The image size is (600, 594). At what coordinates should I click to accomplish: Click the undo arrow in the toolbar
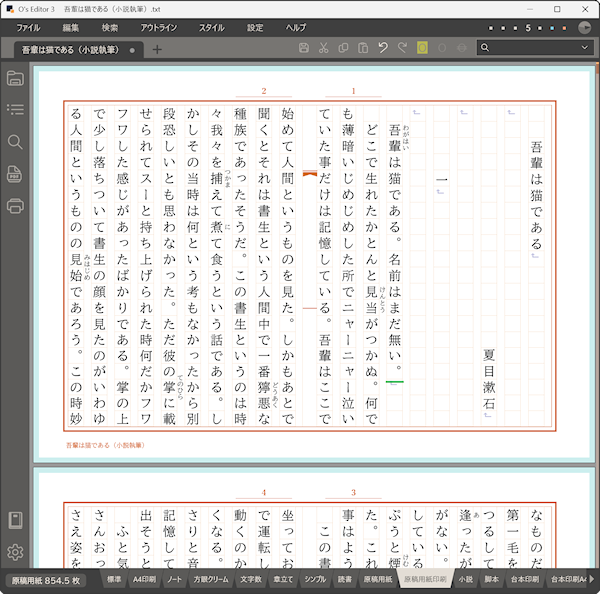383,48
